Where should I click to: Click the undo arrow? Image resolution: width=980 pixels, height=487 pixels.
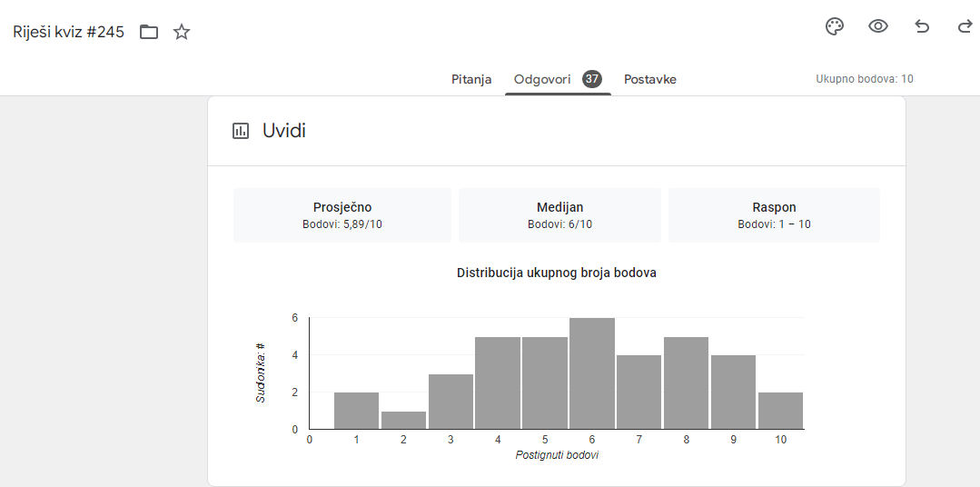pos(922,26)
